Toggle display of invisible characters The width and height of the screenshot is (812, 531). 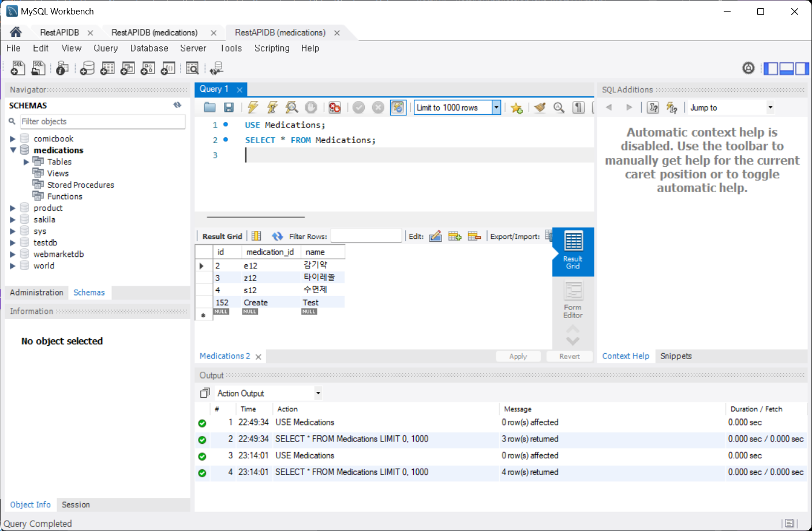coord(578,107)
